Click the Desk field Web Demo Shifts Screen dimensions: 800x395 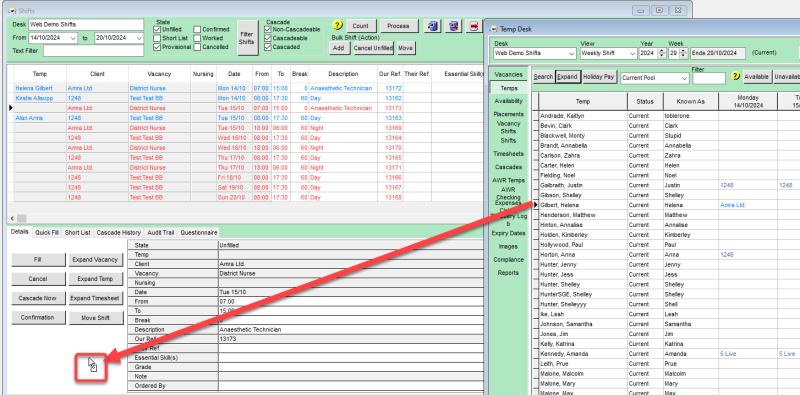click(86, 24)
